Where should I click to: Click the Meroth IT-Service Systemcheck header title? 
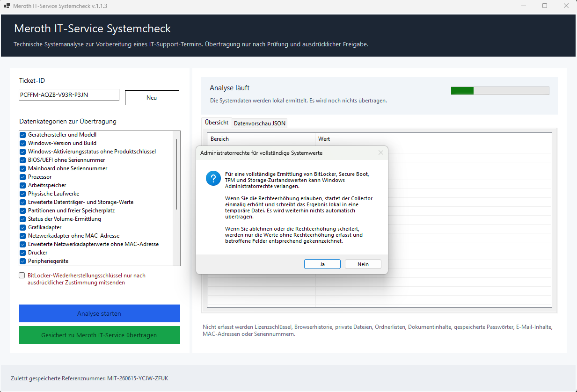[x=93, y=29]
